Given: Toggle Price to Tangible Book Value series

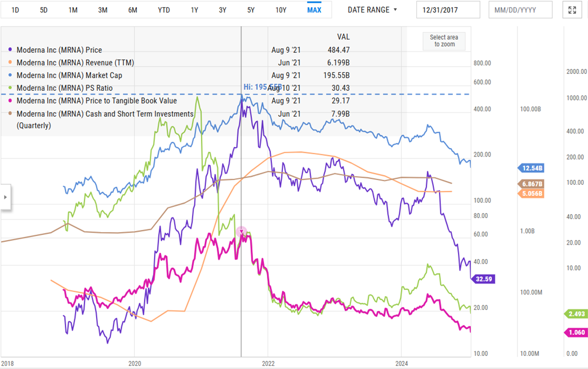Looking at the screenshot, I should tap(97, 101).
